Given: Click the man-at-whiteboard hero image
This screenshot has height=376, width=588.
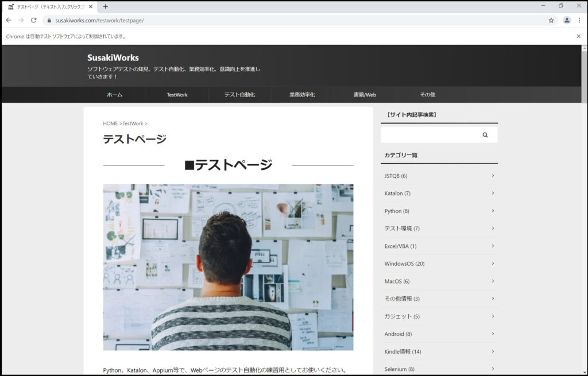Looking at the screenshot, I should tap(228, 267).
